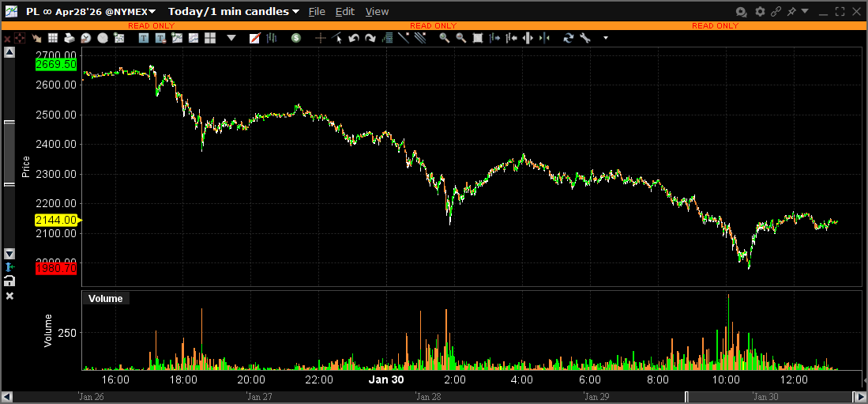This screenshot has height=404, width=868.
Task: Click the print chart icon
Action: point(70,38)
